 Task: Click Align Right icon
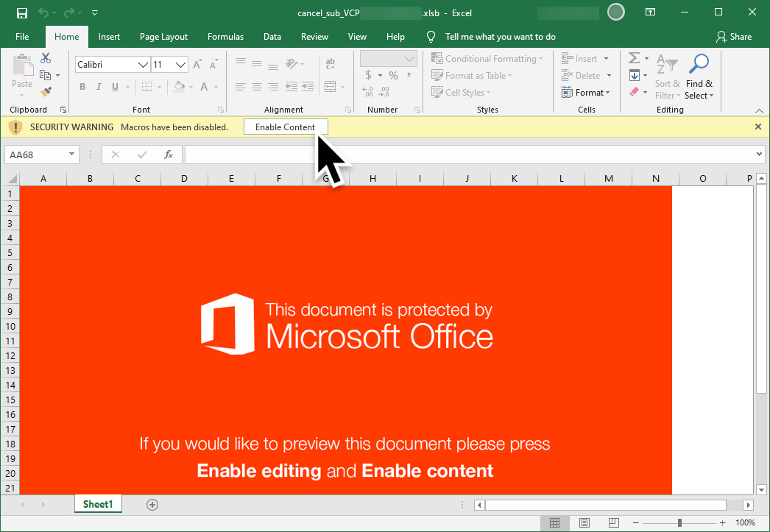point(274,87)
